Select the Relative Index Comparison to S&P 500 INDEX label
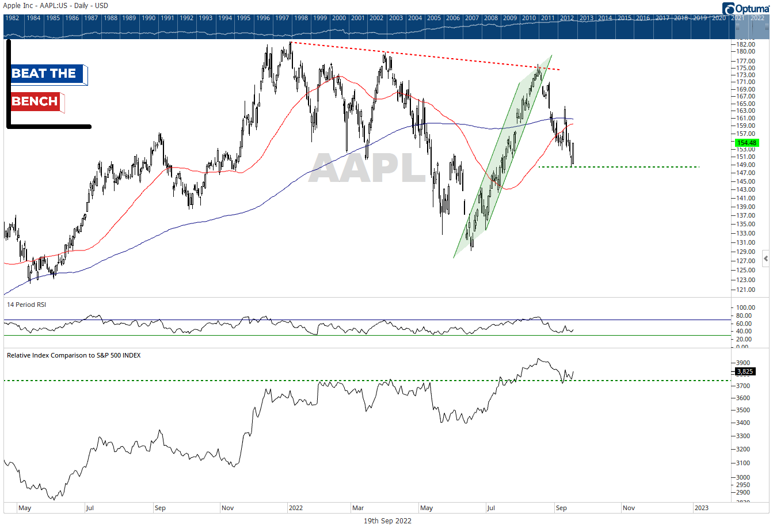The width and height of the screenshot is (773, 532). [74, 355]
